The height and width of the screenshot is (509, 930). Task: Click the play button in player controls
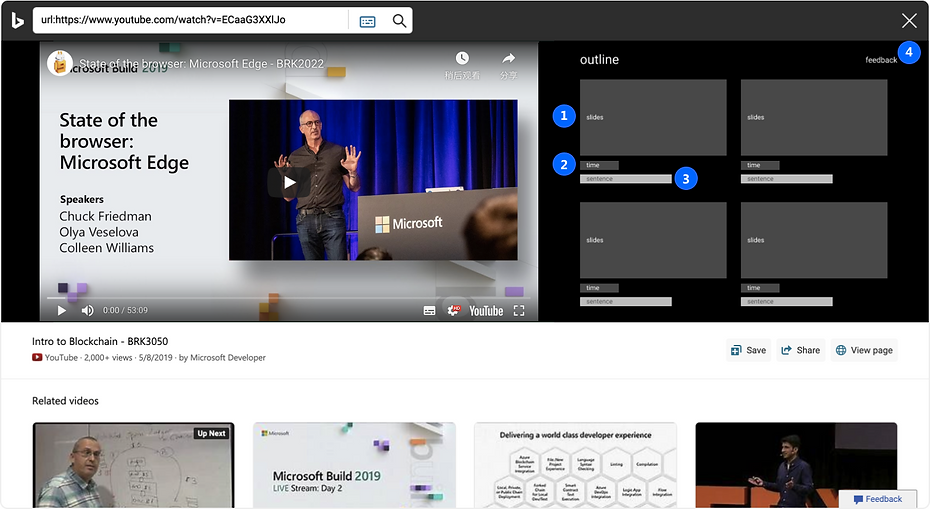pyautogui.click(x=62, y=310)
